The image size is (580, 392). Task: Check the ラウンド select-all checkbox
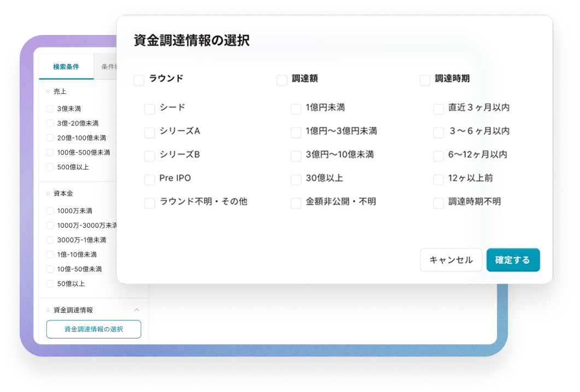pos(139,80)
